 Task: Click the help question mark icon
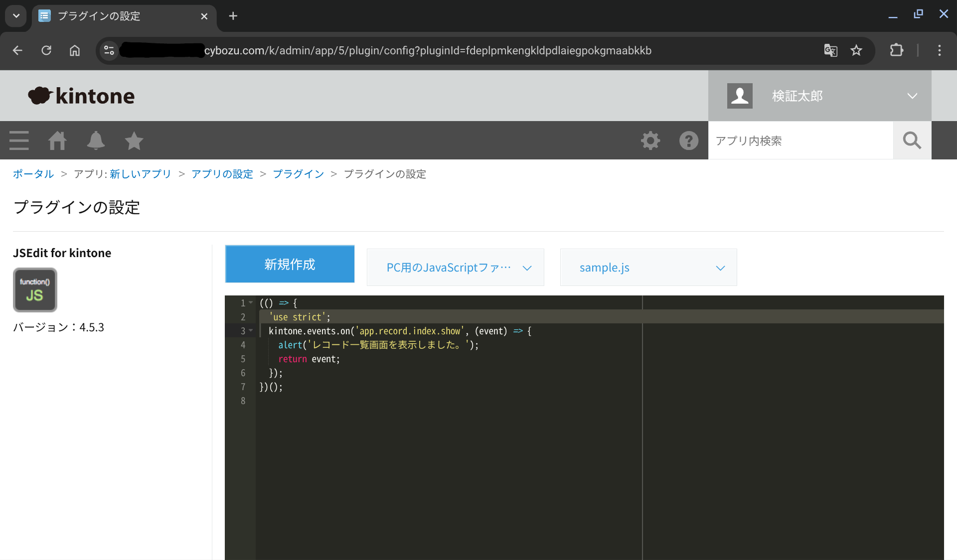coord(688,140)
